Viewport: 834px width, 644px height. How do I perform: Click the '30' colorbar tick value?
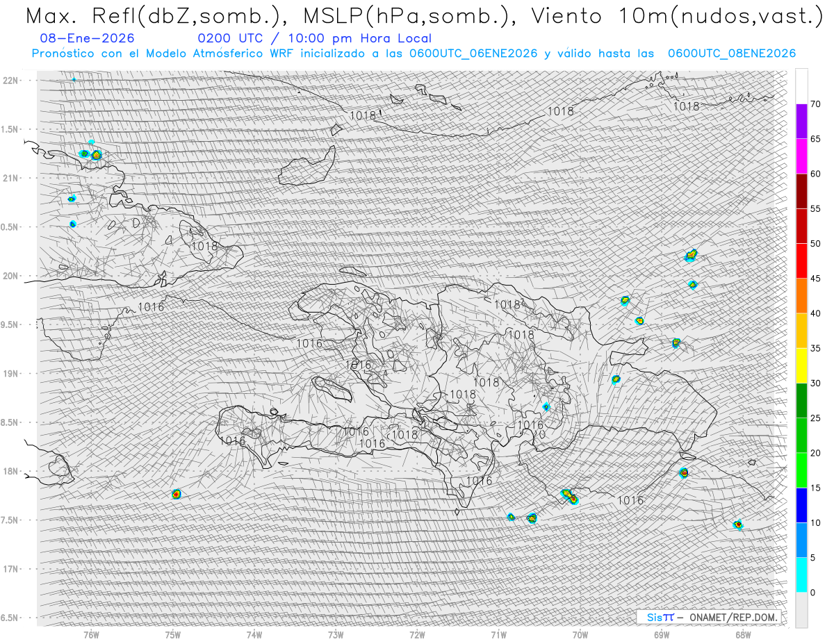click(815, 383)
